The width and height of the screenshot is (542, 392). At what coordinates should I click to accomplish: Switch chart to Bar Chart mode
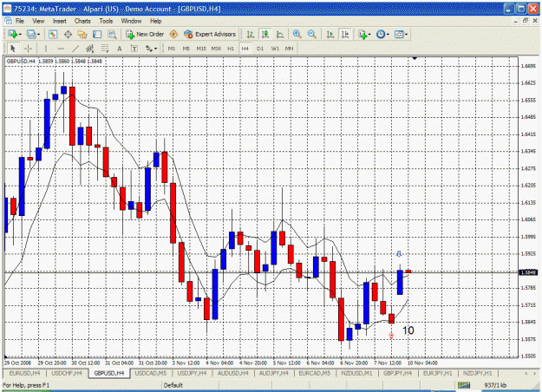click(251, 34)
